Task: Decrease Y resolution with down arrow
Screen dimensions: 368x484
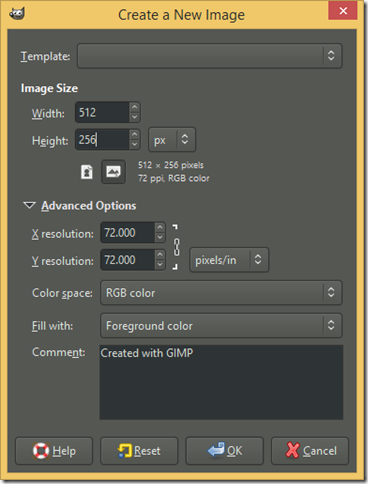Action: point(160,265)
